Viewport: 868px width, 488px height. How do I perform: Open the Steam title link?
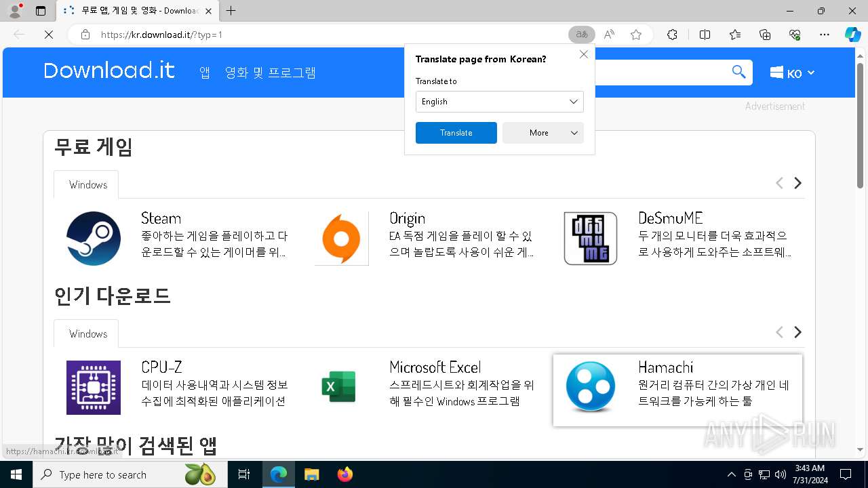tap(161, 218)
